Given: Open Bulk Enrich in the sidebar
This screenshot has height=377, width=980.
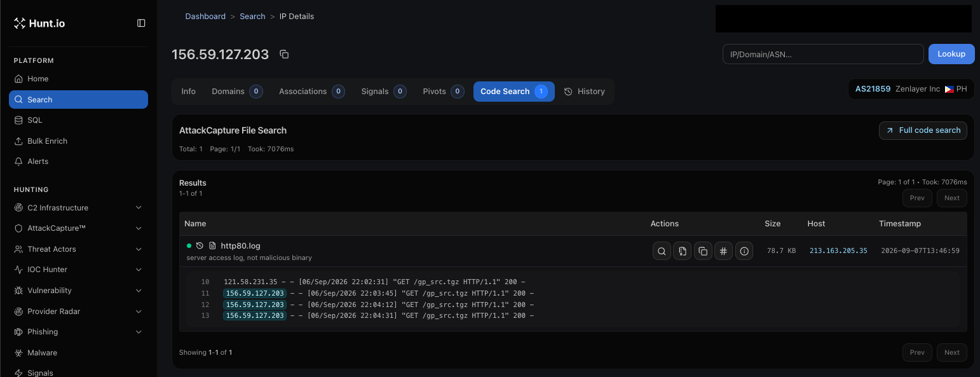Looking at the screenshot, I should click(x=78, y=141).
